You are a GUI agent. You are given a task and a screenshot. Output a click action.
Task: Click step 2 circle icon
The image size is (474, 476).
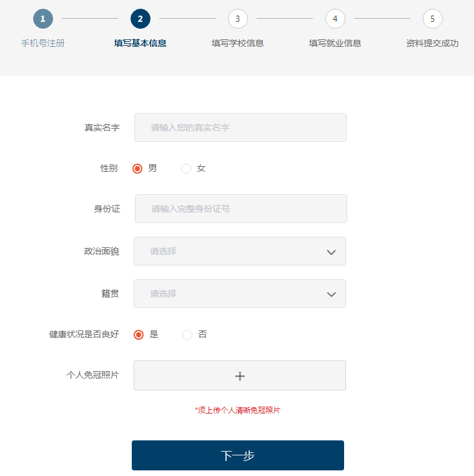(x=141, y=19)
